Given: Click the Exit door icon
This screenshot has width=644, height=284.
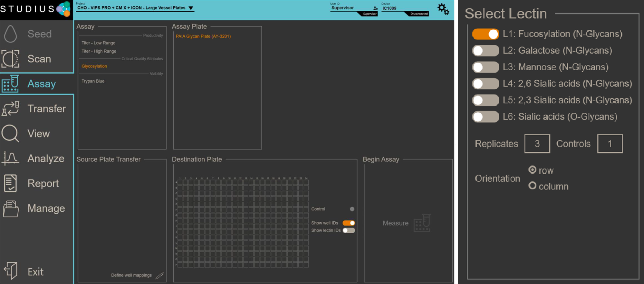Looking at the screenshot, I should (11, 271).
